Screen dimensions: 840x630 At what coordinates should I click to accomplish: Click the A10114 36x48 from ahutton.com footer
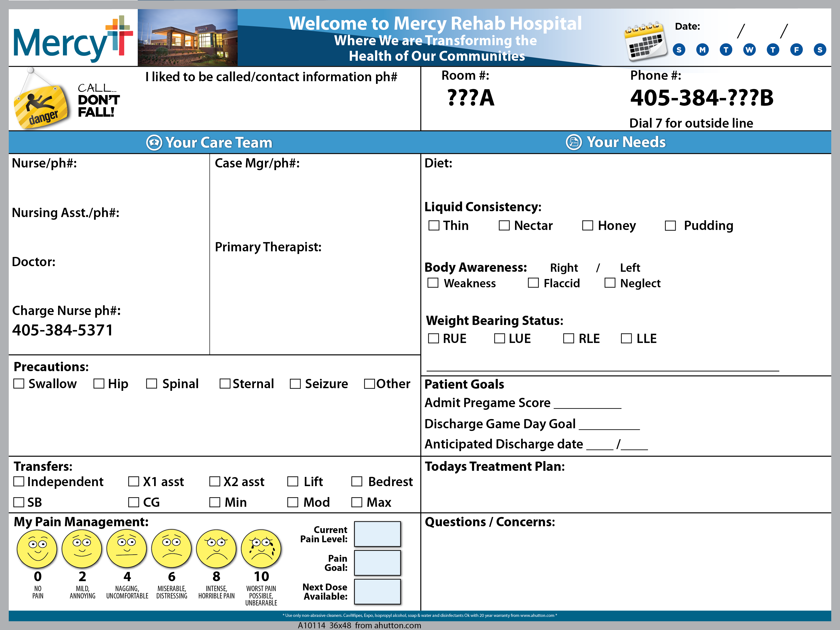click(x=359, y=625)
